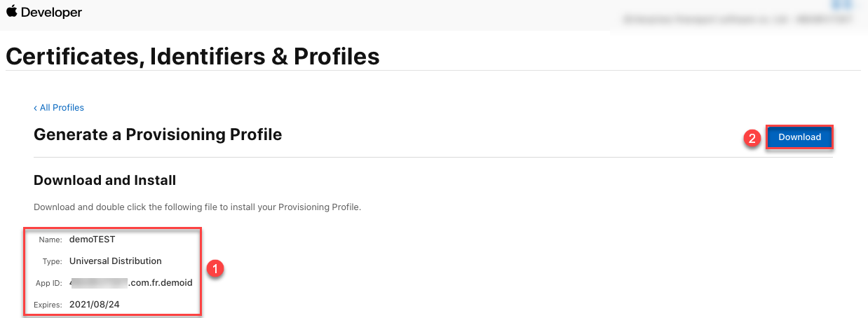The width and height of the screenshot is (868, 318).
Task: Download the provisioning profile
Action: coord(799,137)
